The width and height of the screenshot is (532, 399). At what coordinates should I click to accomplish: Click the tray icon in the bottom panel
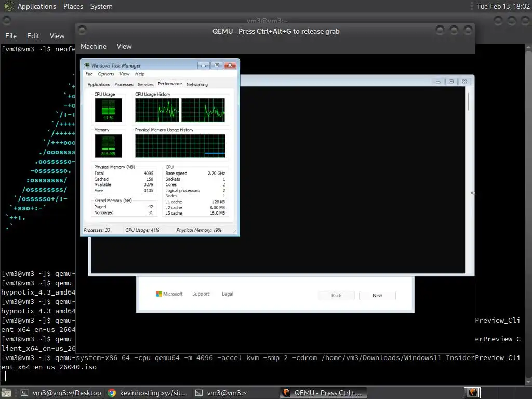pyautogui.click(x=472, y=393)
